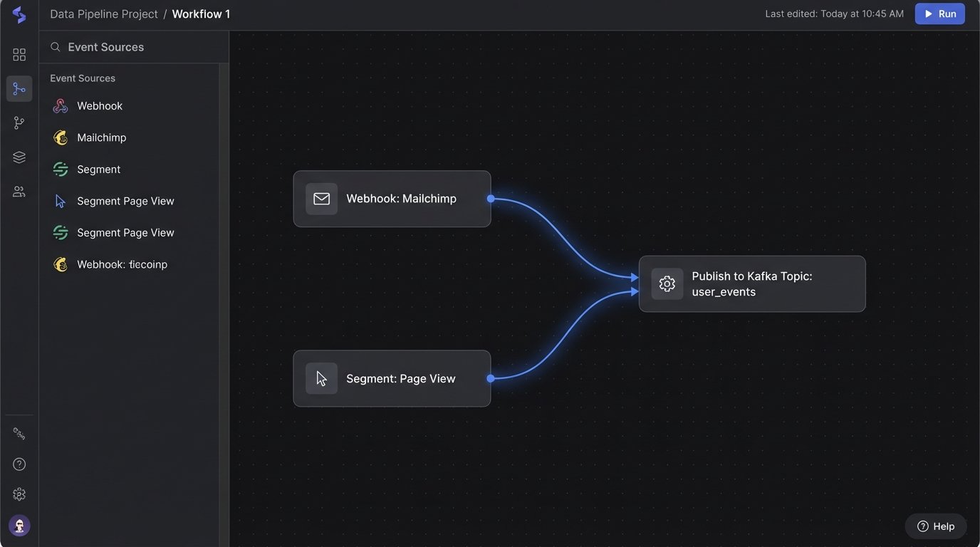Screen dimensions: 980x547
Task: Select Webhook in the Event Sources list
Action: 100,106
